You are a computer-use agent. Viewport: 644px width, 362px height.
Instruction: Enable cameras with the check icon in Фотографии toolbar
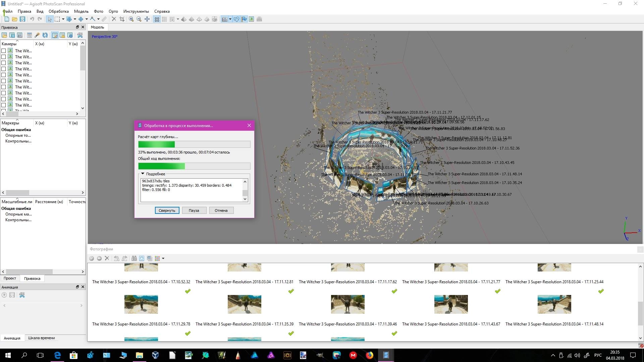point(92,258)
